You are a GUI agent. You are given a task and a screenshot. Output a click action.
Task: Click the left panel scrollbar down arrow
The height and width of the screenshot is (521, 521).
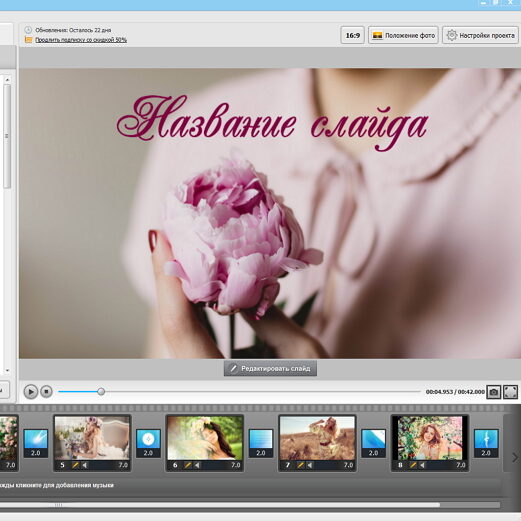(7, 370)
